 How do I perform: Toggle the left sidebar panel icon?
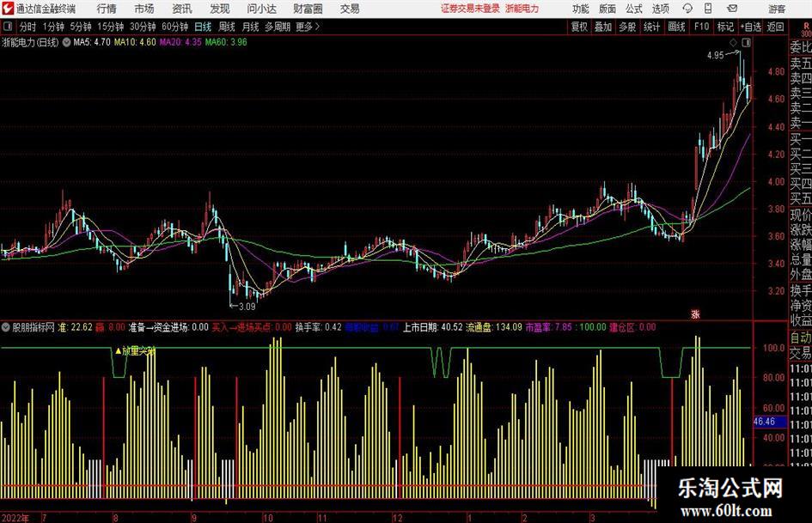[x=8, y=27]
